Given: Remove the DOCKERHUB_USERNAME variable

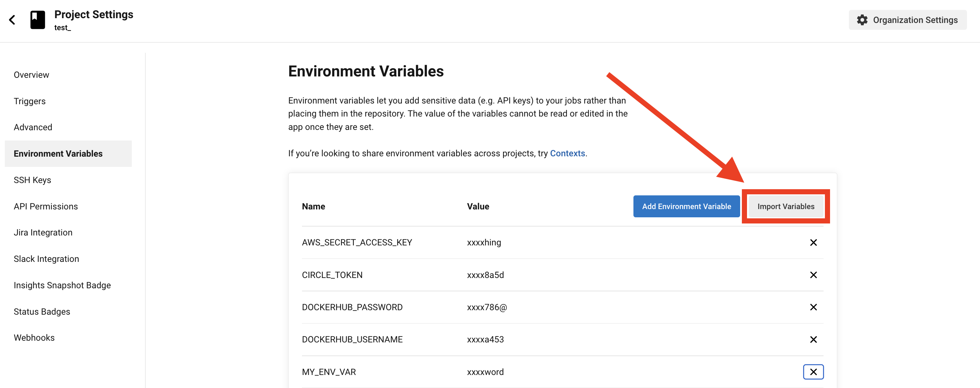Looking at the screenshot, I should click(813, 339).
